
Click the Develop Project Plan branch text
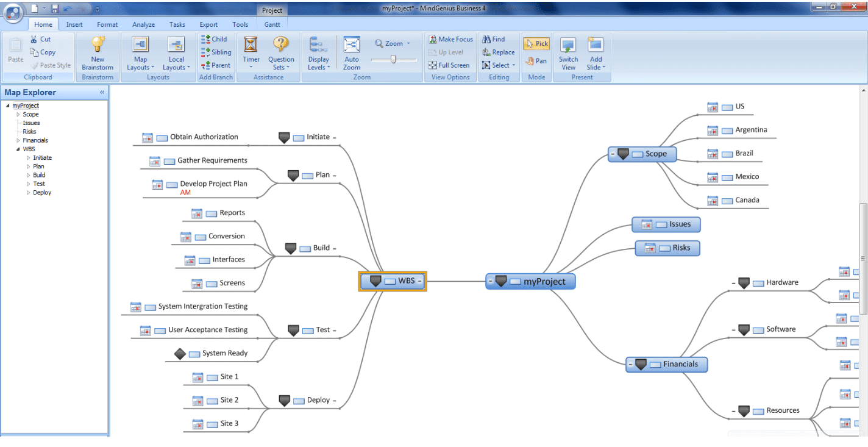point(213,184)
